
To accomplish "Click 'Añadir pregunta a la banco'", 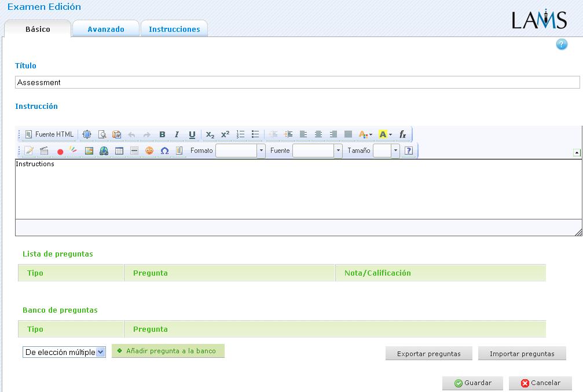I will pos(168,351).
